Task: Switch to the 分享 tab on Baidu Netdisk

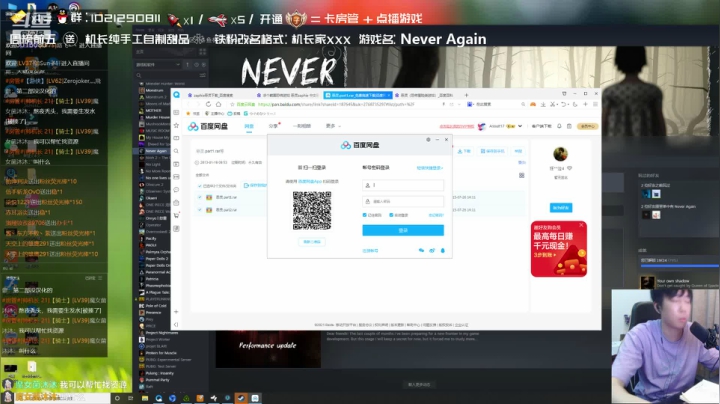Action: coord(273,126)
